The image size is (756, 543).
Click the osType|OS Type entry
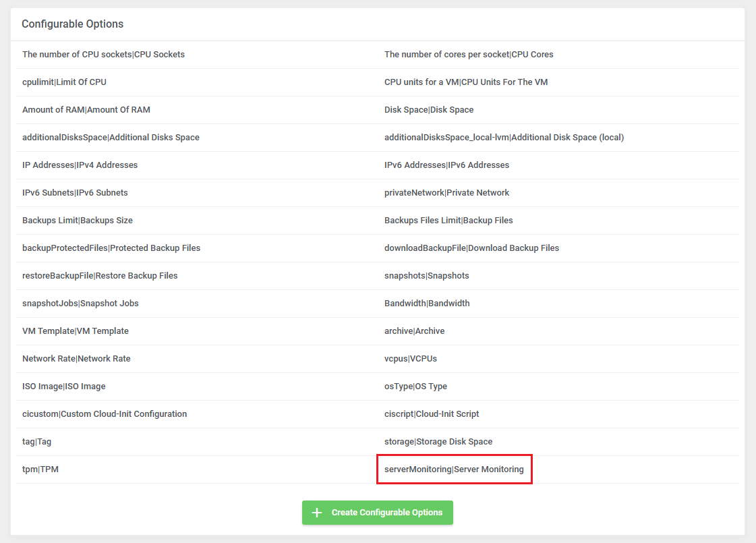tap(415, 387)
